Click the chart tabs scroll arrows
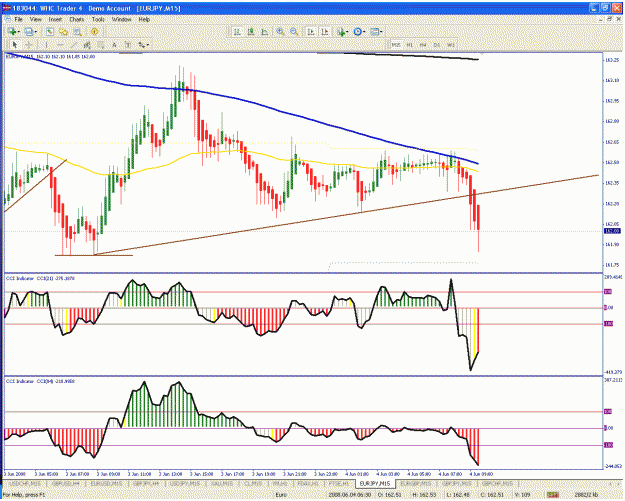The width and height of the screenshot is (625, 501). coord(613,484)
